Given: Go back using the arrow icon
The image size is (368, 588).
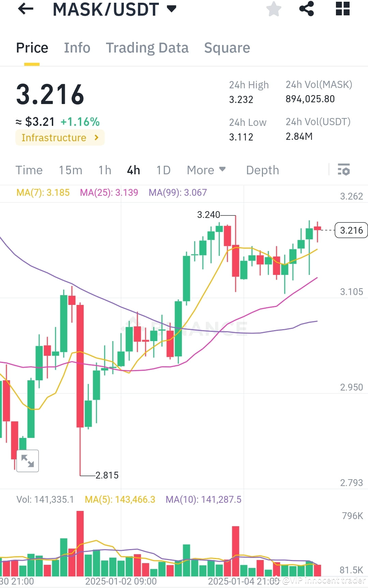Looking at the screenshot, I should [x=25, y=9].
